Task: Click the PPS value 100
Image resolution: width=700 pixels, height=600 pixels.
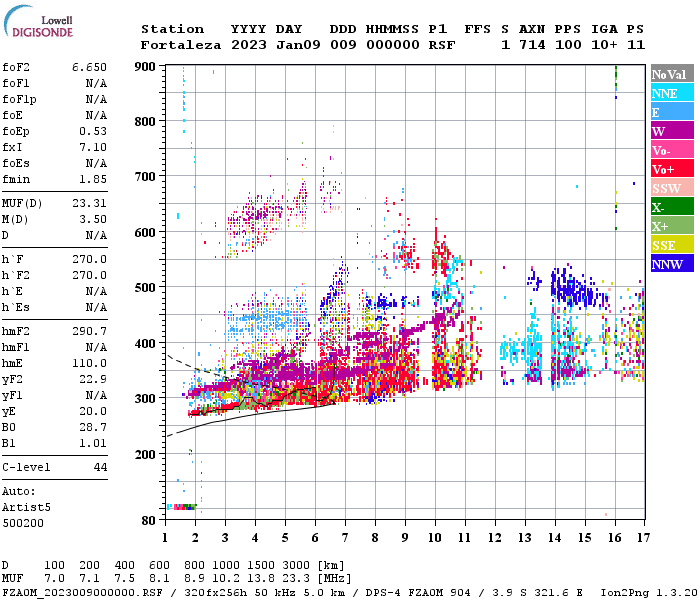Action: pos(568,45)
